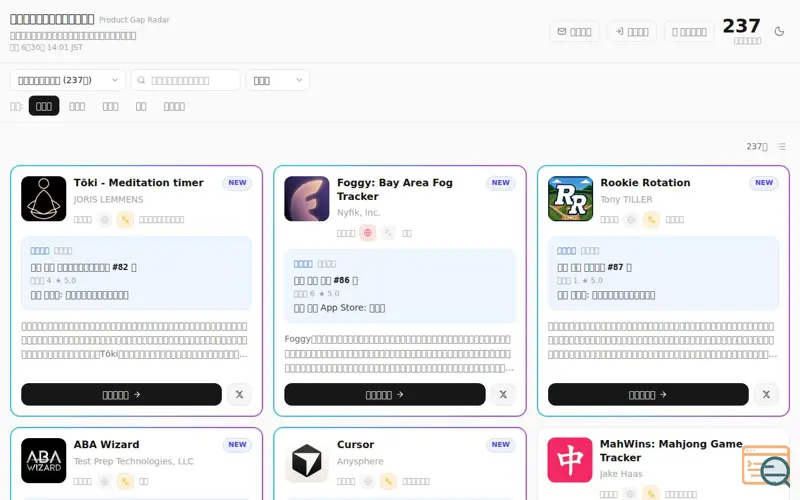Click the "Product Gap Radar" subtitle
The width and height of the screenshot is (800, 500).
tap(134, 20)
